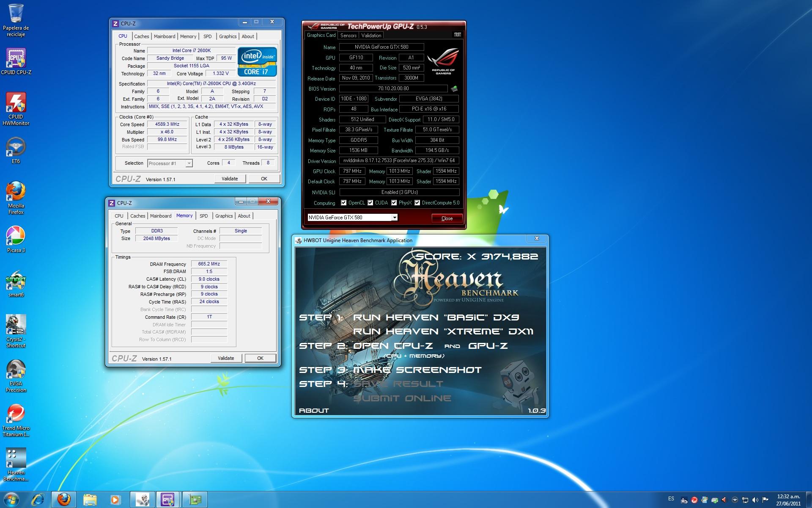
Task: Switch to Firefox in the taskbar
Action: (64, 500)
